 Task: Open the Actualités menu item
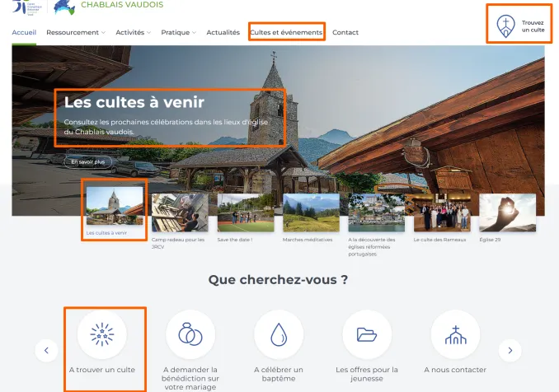point(223,33)
